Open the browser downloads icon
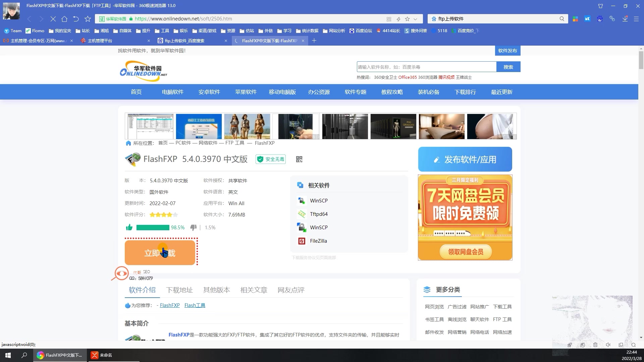 point(625,19)
